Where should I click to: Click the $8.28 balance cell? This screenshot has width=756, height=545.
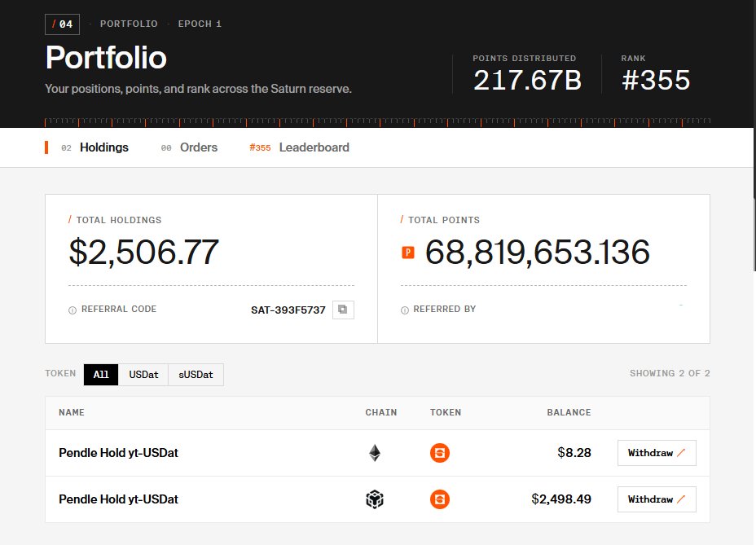[574, 453]
